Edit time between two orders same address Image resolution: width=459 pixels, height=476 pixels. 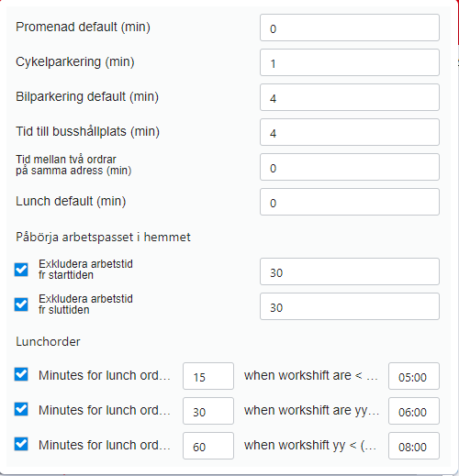pyautogui.click(x=350, y=167)
